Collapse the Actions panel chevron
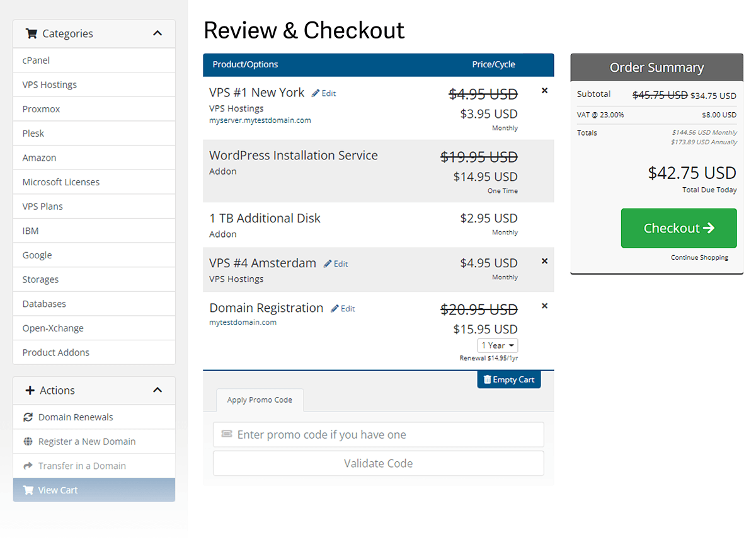756x542 pixels. pos(157,390)
